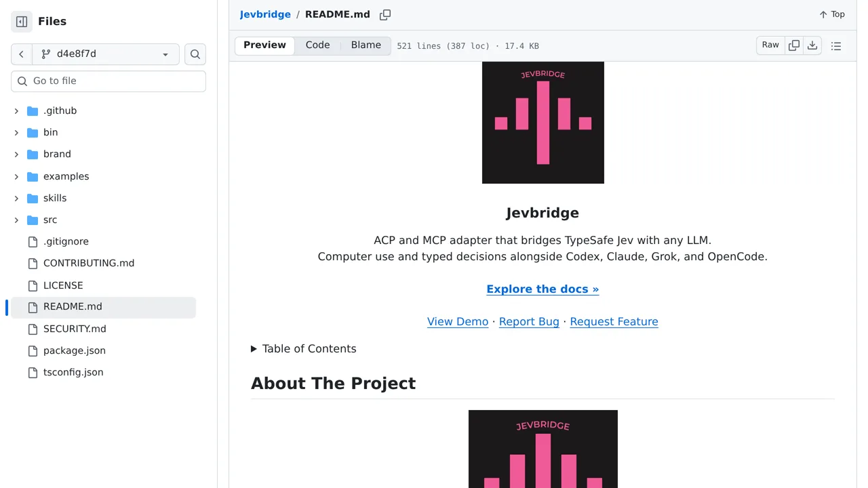The width and height of the screenshot is (868, 488).
Task: Click the 521 lines file info text
Action: pos(468,46)
